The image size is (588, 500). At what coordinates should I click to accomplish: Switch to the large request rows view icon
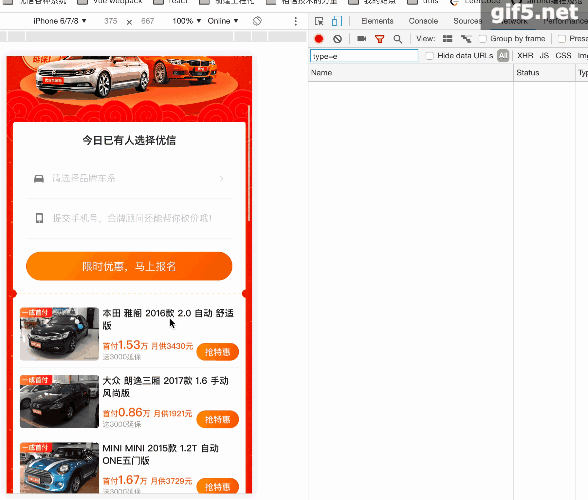coord(447,39)
